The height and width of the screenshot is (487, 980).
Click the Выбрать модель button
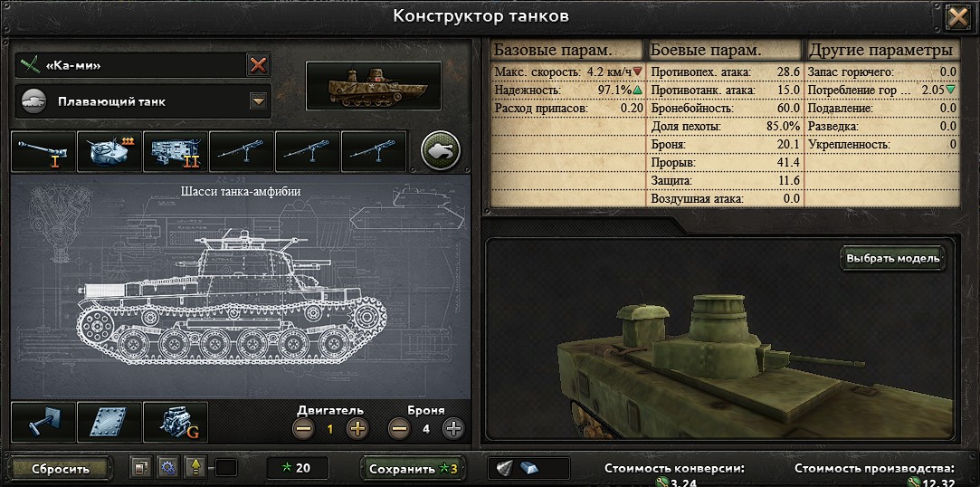coord(892,258)
